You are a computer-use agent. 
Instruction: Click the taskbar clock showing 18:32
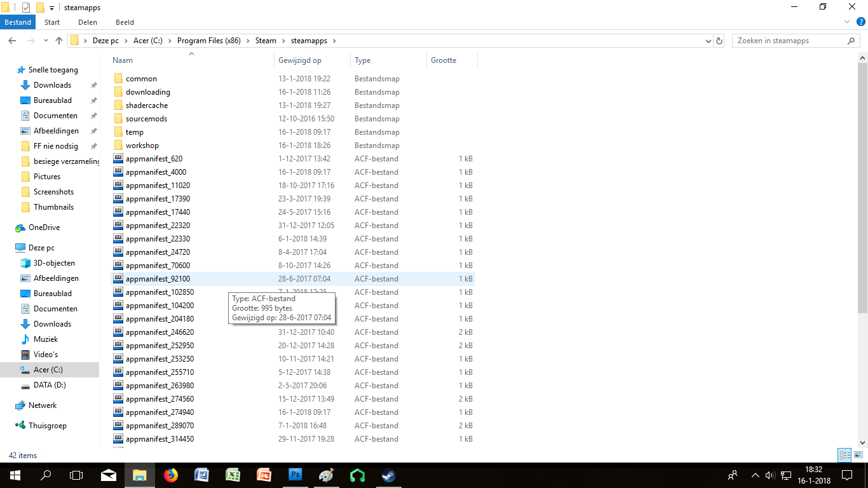coord(815,469)
